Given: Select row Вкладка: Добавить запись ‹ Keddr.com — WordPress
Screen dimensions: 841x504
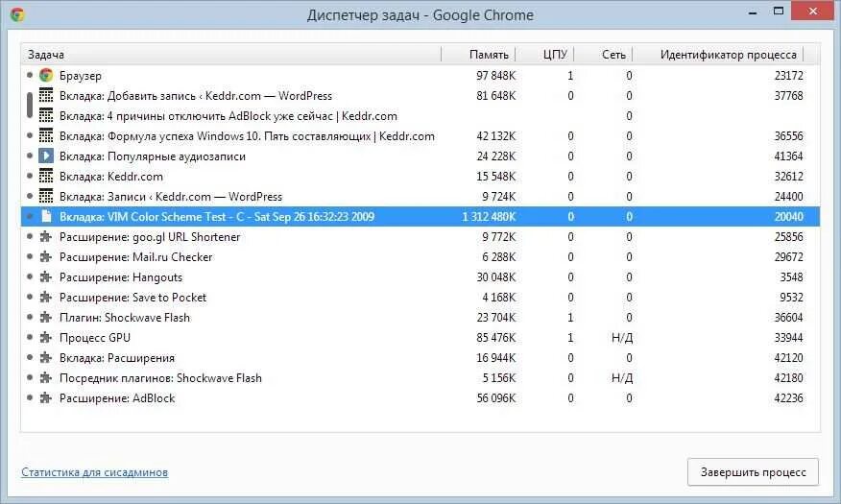Looking at the screenshot, I should coord(420,96).
